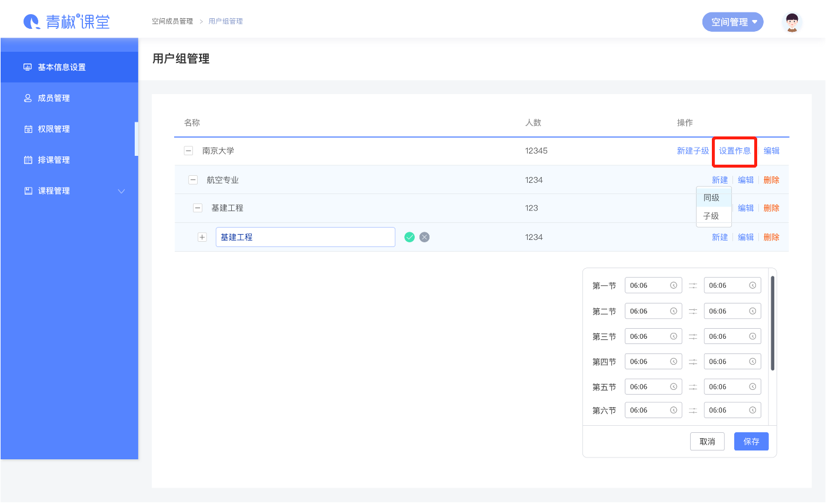Confirm the group rename with the green check

pos(409,237)
